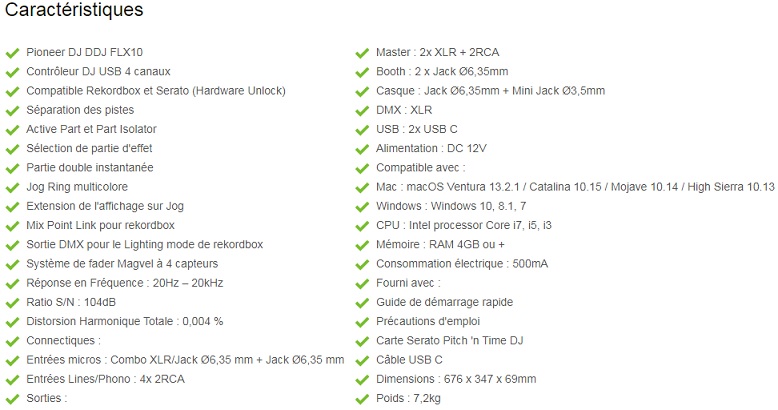
Task: Click the checkmark next to Active Part et Part Isolator
Action: [x=12, y=129]
